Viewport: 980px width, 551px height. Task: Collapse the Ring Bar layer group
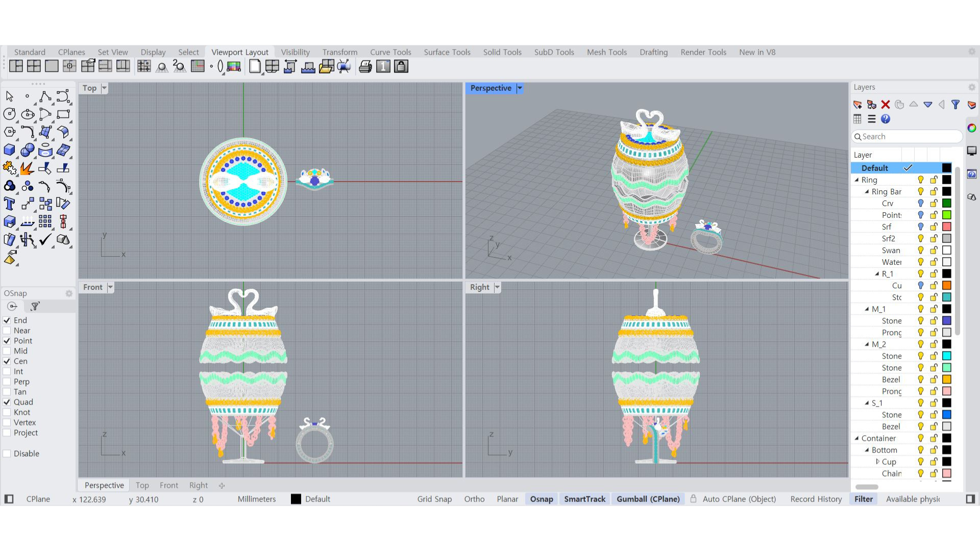[x=867, y=192]
